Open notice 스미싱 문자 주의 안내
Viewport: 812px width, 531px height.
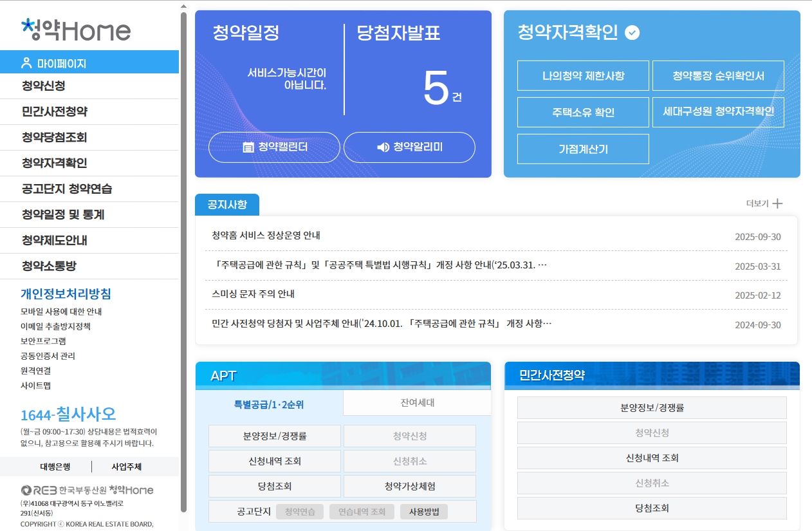[253, 294]
